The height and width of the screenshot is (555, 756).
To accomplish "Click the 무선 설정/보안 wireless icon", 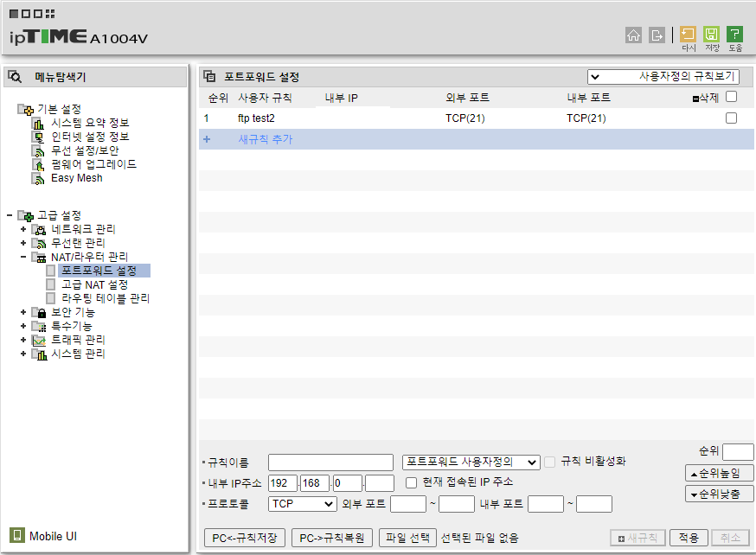I will coord(38,150).
